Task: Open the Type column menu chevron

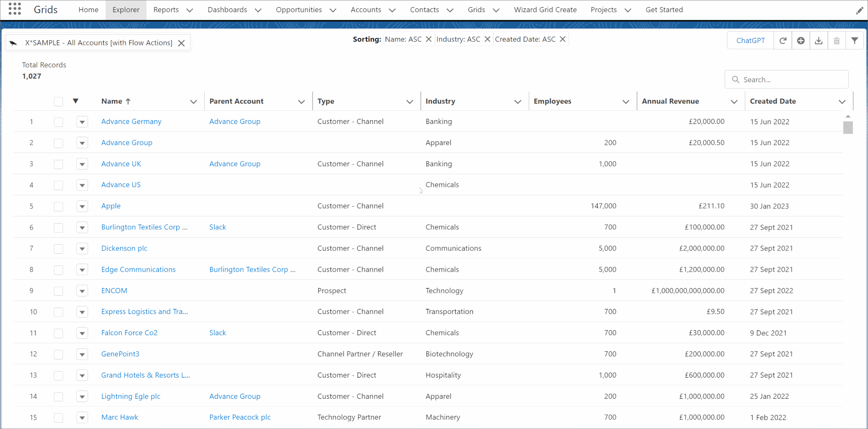Action: [x=410, y=102]
